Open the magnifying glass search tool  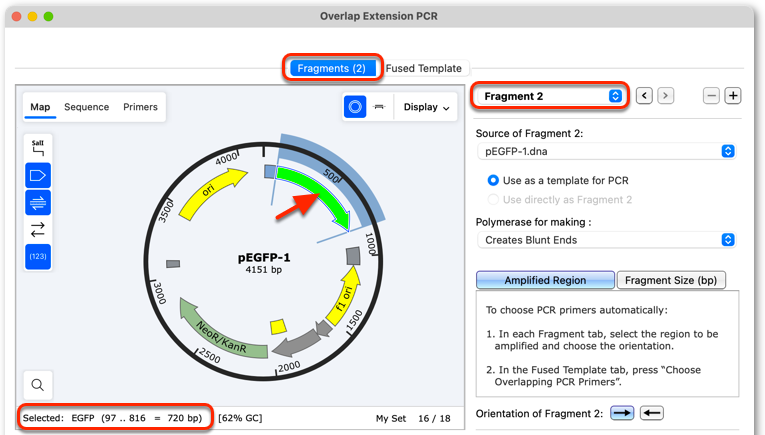38,385
